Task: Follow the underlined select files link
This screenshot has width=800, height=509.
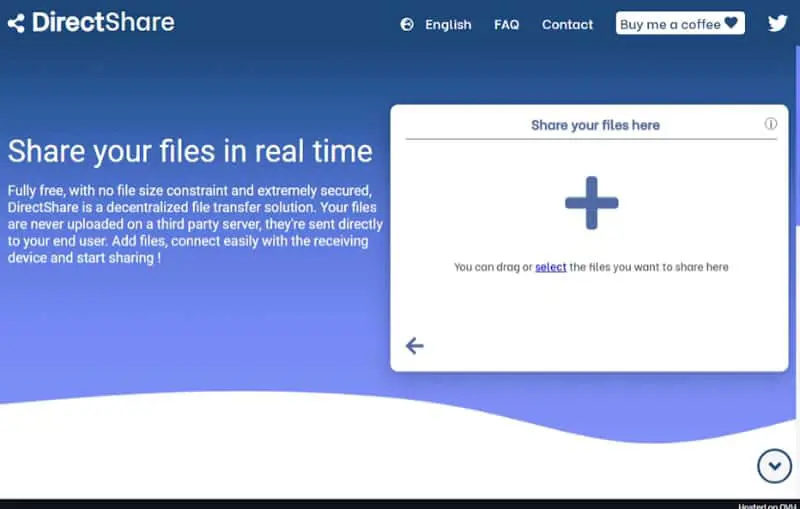Action: (551, 267)
